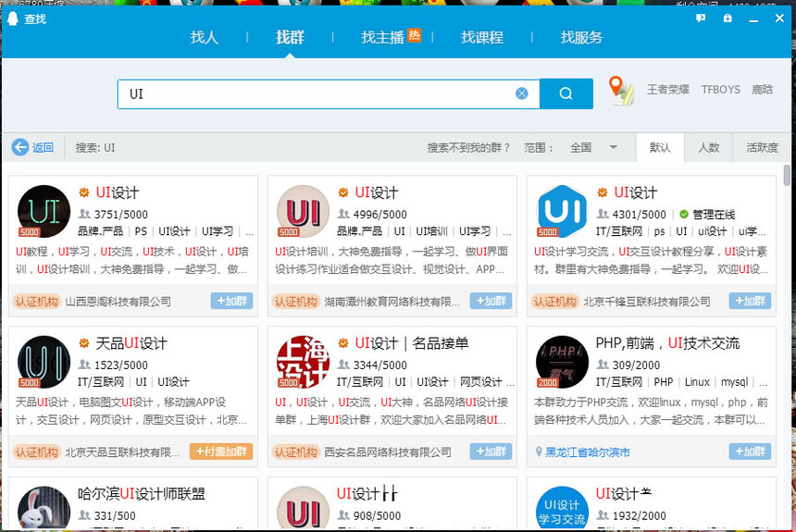Sort results by 人数
Screen dimensions: 796x532
pyautogui.click(x=708, y=148)
